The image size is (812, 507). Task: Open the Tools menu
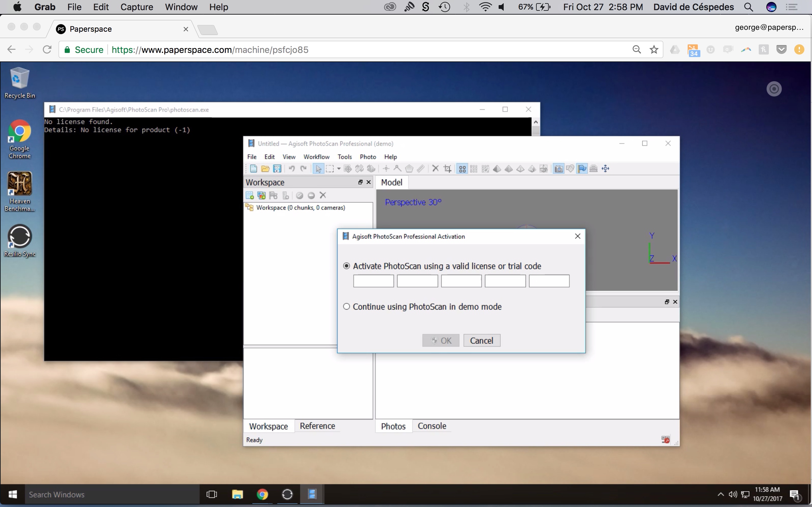(345, 156)
